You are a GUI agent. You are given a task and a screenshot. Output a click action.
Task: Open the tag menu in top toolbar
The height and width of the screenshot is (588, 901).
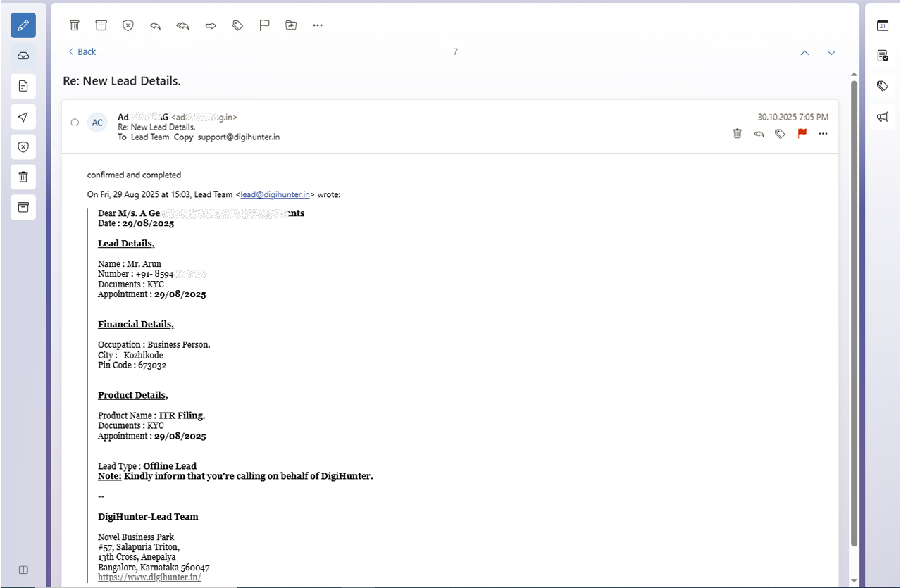[237, 25]
